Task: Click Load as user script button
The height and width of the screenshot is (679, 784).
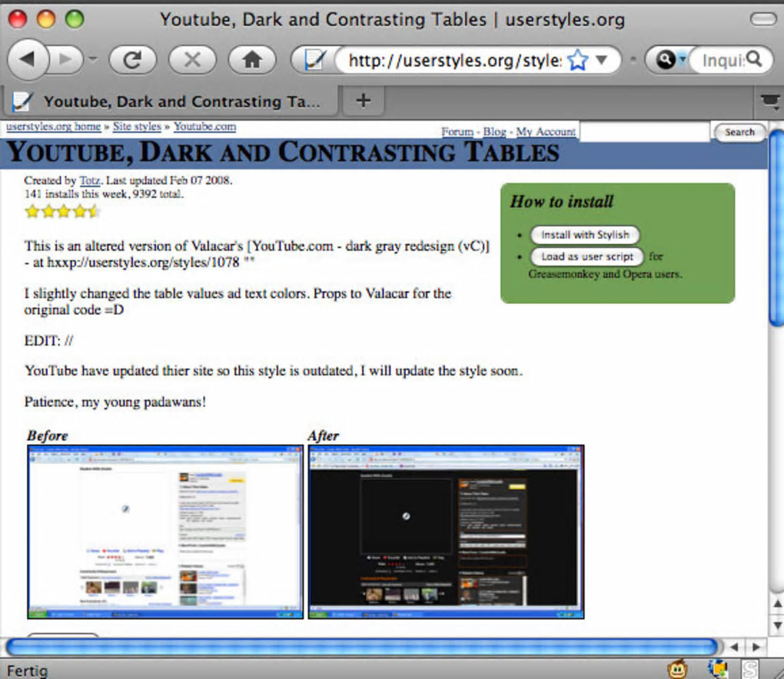Action: 586,257
